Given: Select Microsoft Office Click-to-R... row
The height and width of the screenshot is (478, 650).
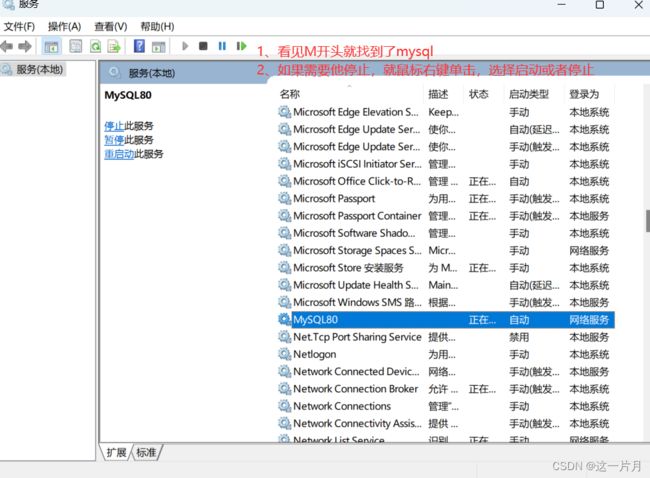Looking at the screenshot, I should (x=446, y=181).
